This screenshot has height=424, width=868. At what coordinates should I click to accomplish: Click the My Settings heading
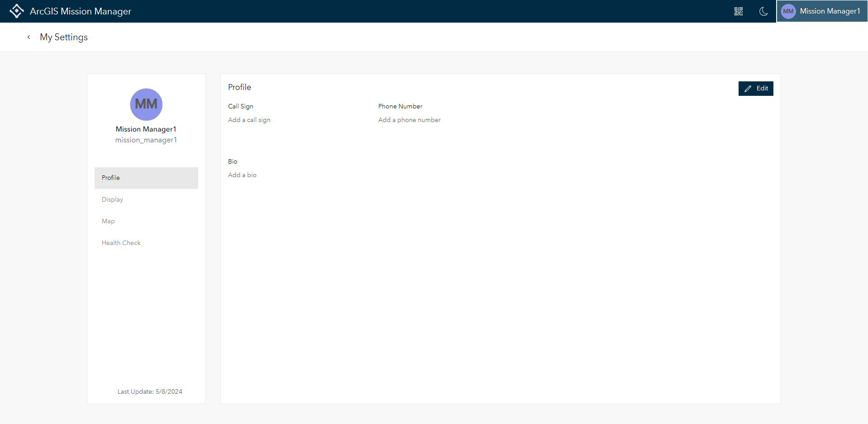(x=63, y=37)
